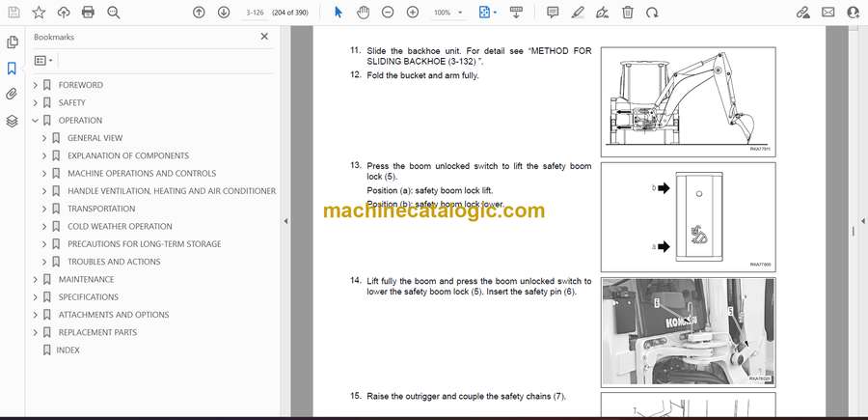The width and height of the screenshot is (868, 420).
Task: Go to next page arrow
Action: click(x=224, y=13)
